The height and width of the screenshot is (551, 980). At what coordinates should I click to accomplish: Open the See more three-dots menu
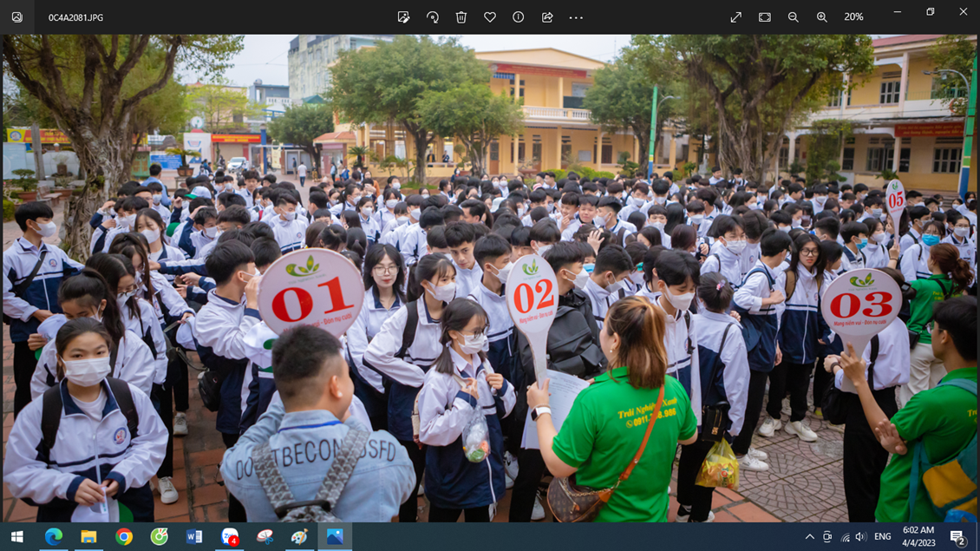576,17
